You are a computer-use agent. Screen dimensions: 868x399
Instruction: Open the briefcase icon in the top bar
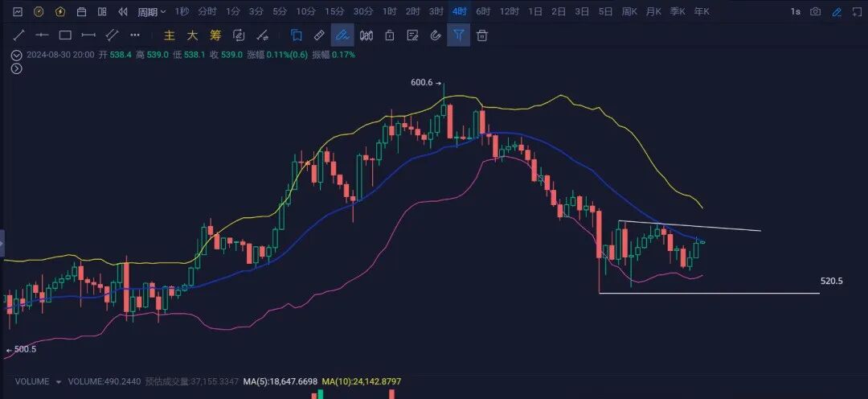click(81, 11)
